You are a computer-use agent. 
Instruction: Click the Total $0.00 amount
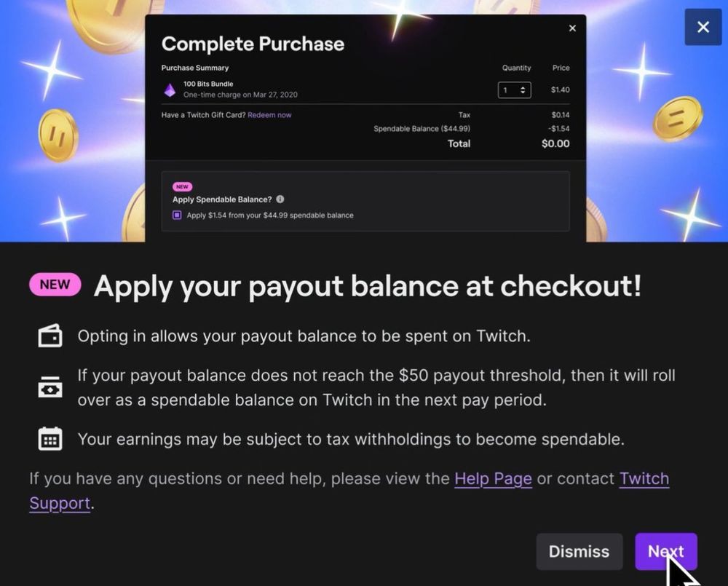555,143
